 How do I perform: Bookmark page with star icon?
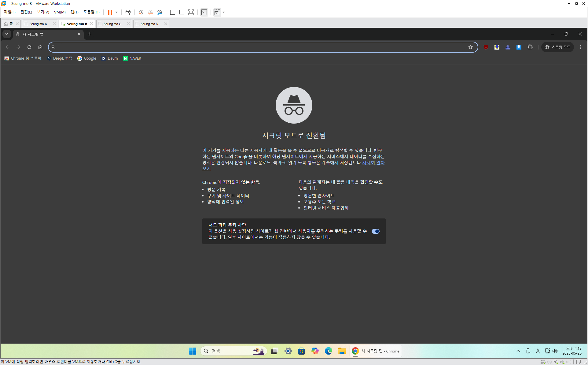click(x=470, y=47)
